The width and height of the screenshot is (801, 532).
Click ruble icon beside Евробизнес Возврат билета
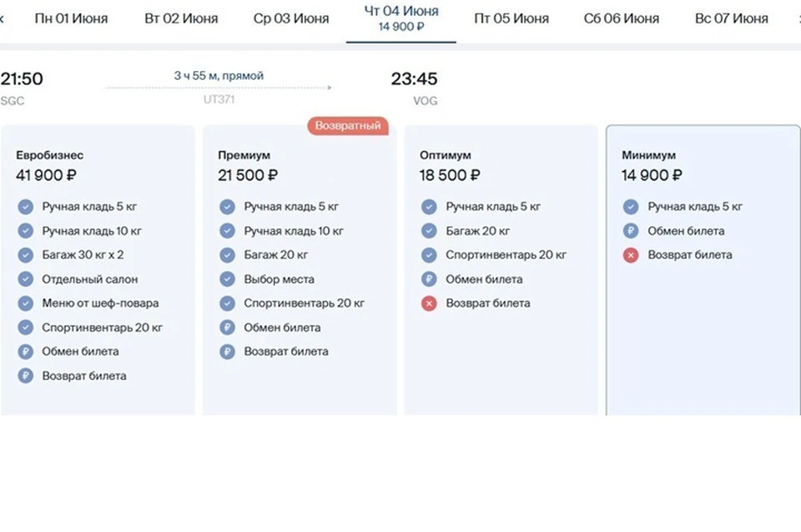click(26, 376)
